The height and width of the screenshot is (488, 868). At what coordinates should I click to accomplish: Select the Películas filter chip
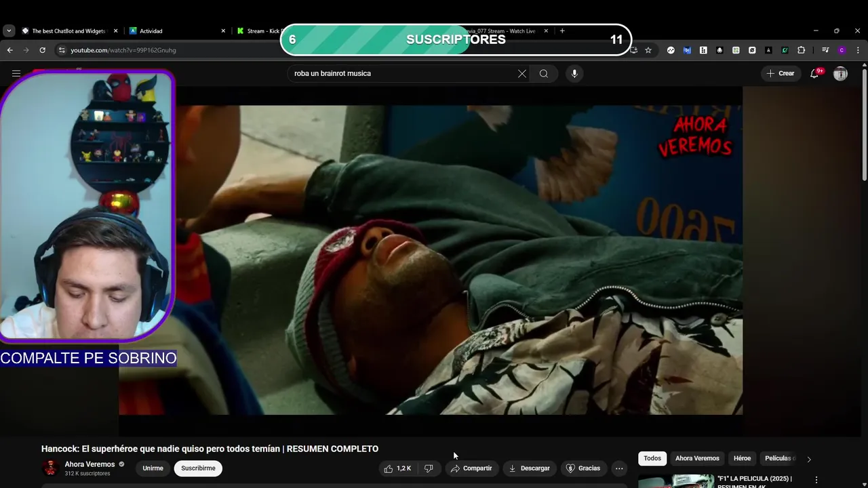778,458
